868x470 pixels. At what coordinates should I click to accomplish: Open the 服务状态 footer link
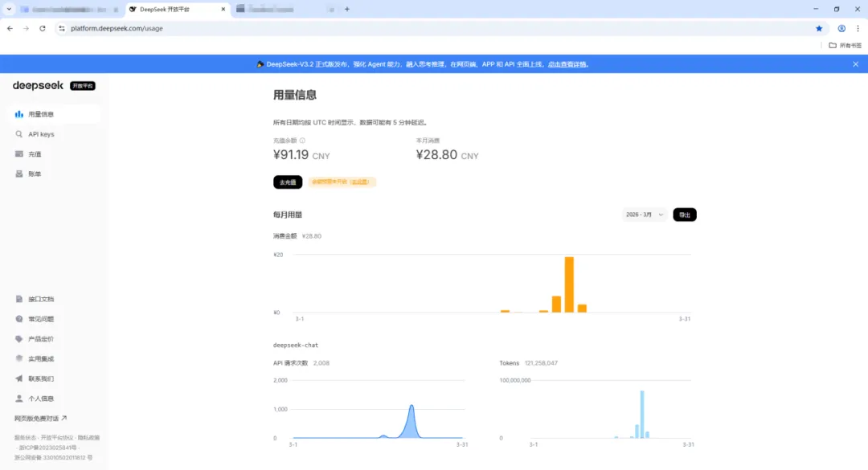[x=25, y=437]
